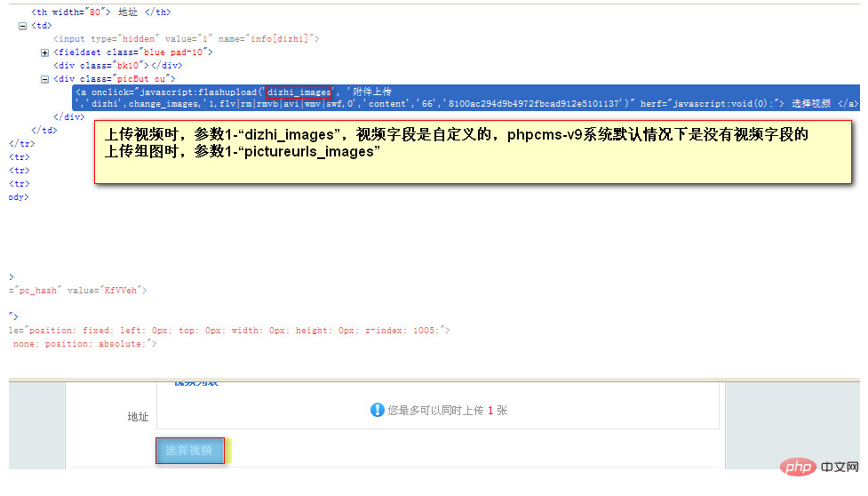The image size is (868, 496).
Task: Click the 地址 field label on page
Action: [x=138, y=417]
